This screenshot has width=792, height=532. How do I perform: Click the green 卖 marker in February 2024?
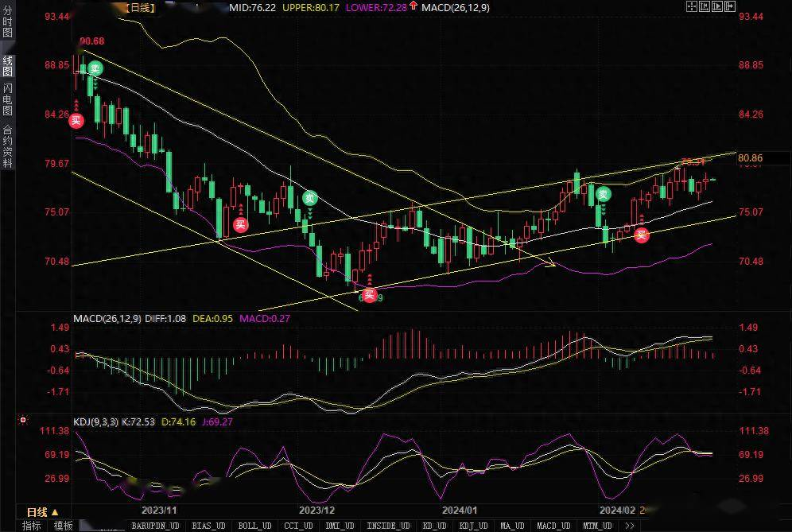pyautogui.click(x=603, y=194)
